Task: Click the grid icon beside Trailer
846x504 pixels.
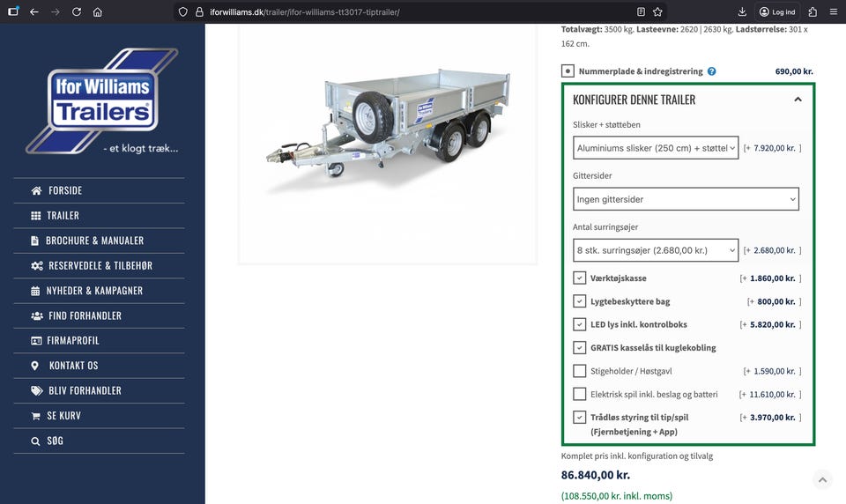Action: [x=35, y=215]
